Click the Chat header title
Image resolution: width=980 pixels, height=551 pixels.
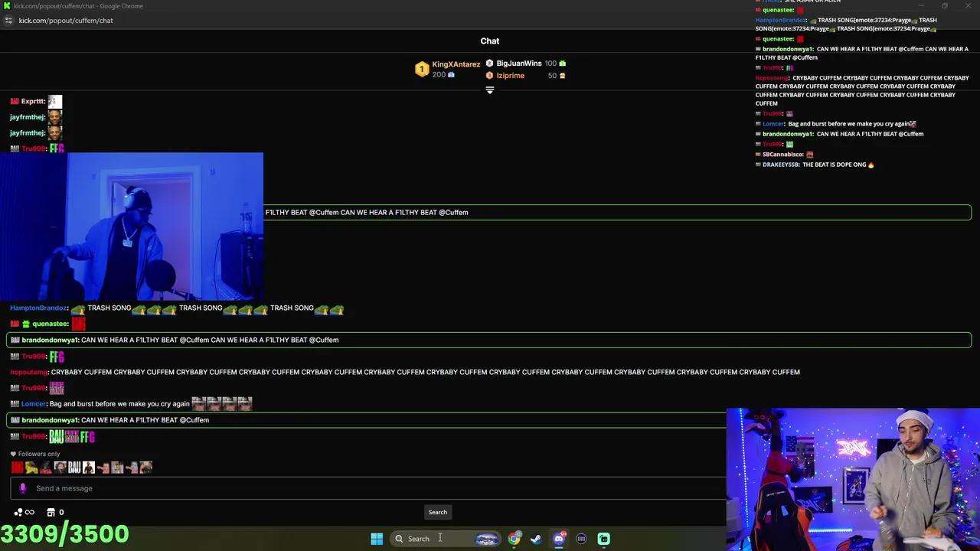pos(490,41)
